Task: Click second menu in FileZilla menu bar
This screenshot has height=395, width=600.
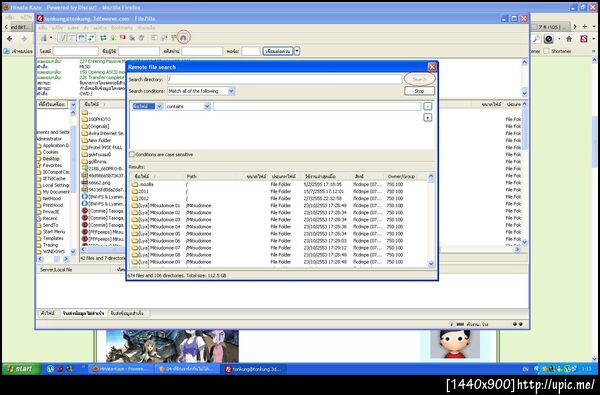Action: click(57, 28)
